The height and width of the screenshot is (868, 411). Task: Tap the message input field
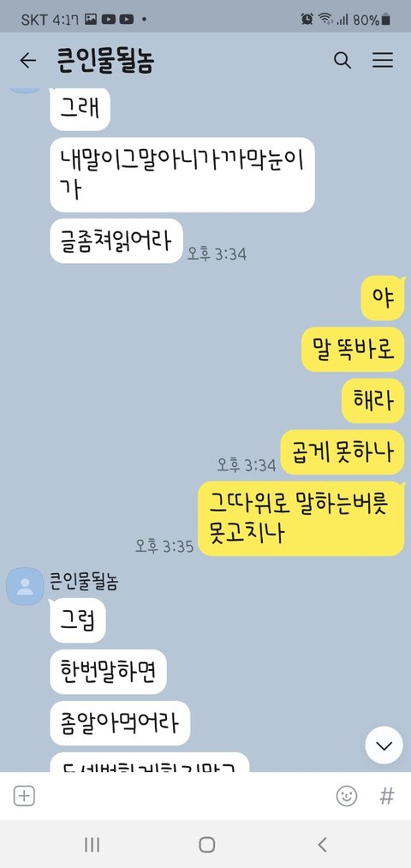(x=185, y=796)
